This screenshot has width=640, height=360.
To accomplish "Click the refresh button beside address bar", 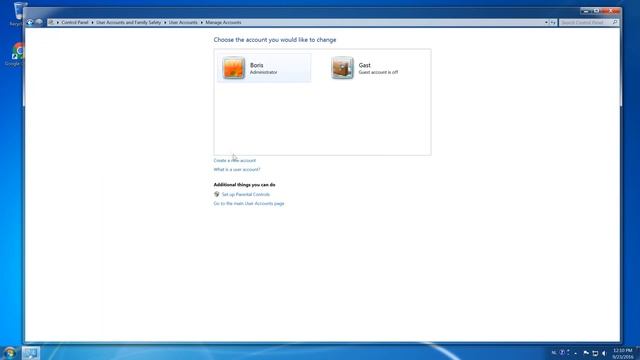I will [553, 22].
